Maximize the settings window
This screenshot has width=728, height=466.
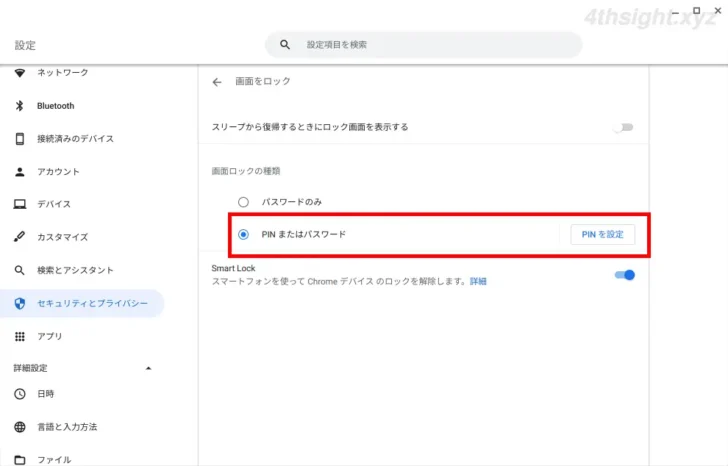(696, 10)
